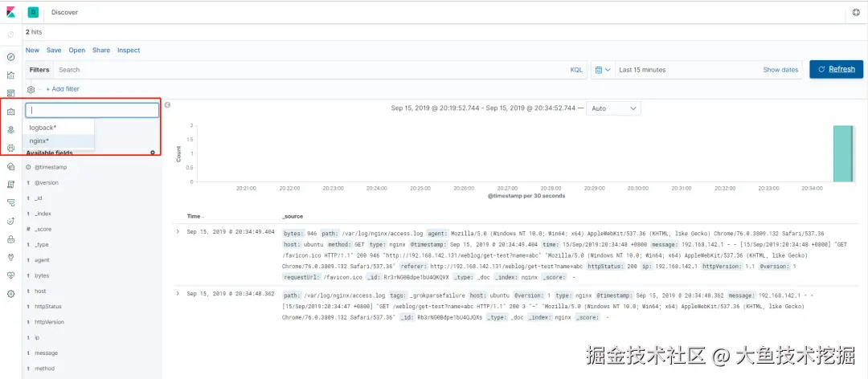The height and width of the screenshot is (379, 868).
Task: Open the available fields settings gear
Action: click(x=152, y=153)
